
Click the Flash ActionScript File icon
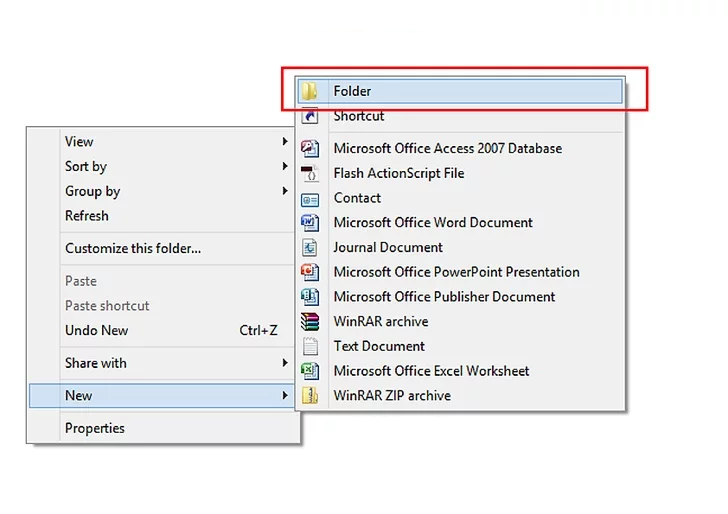310,173
